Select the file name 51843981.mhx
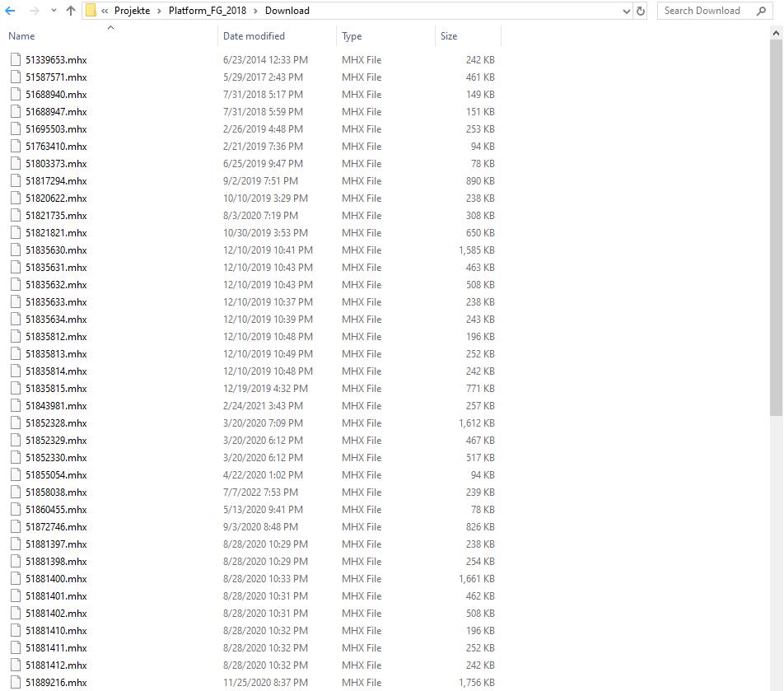Viewport: 784px width, 691px height. pos(56,405)
